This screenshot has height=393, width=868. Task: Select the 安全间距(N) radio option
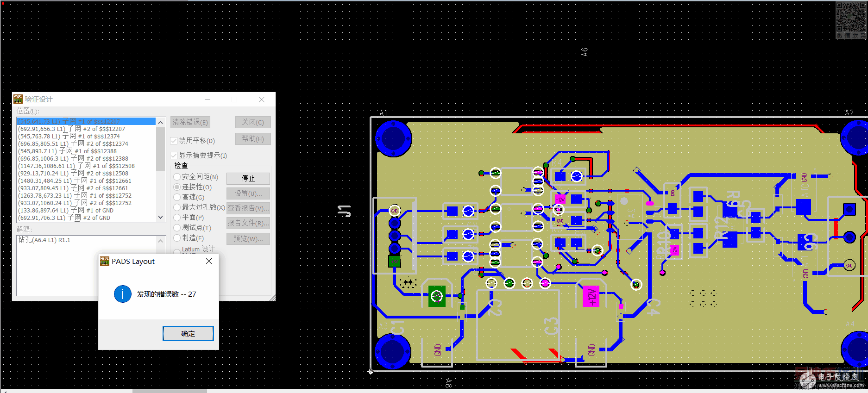pyautogui.click(x=177, y=177)
